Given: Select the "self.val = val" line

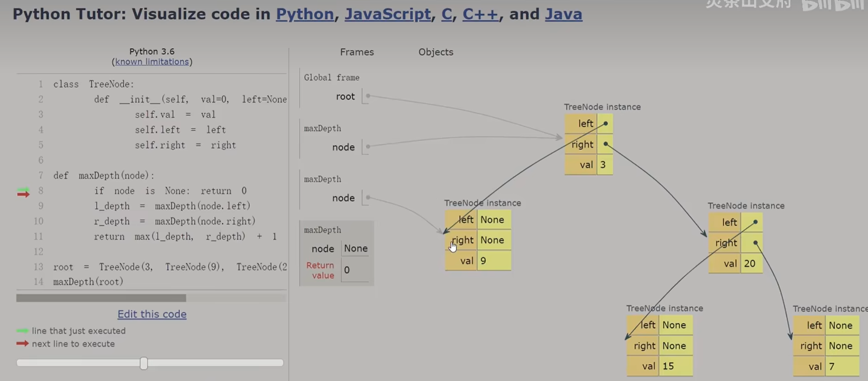Looking at the screenshot, I should coord(175,115).
